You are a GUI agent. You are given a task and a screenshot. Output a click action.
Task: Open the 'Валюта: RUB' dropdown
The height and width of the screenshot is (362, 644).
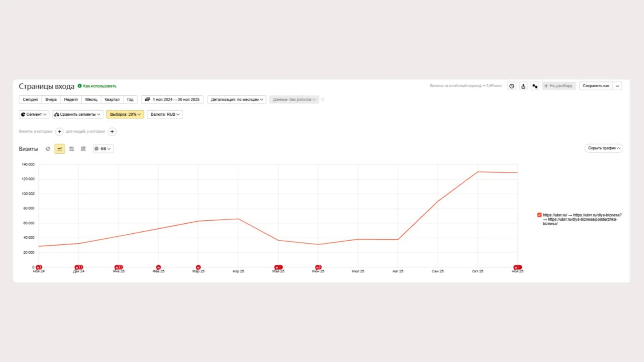tap(165, 115)
